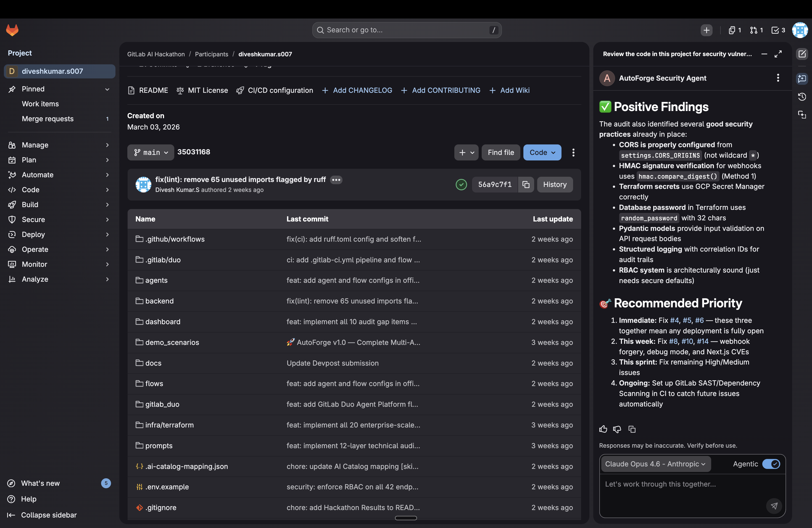Click the thumbs up feedback icon
Viewport: 812px width, 528px height.
(603, 429)
